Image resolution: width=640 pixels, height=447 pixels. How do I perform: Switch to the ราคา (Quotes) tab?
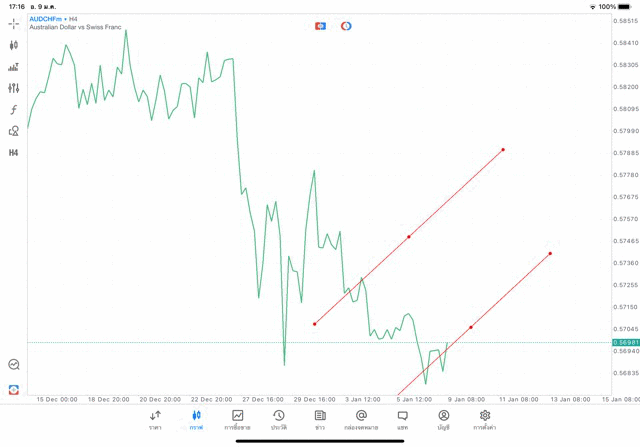[x=155, y=419]
